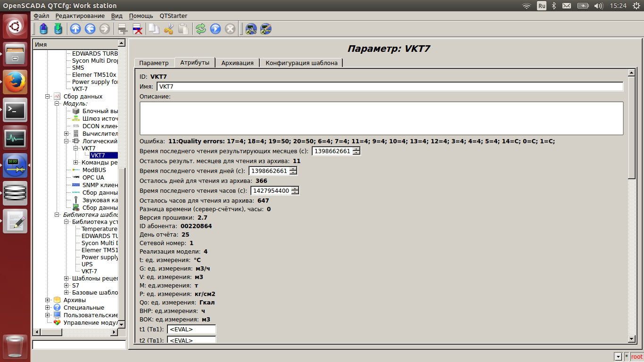The width and height of the screenshot is (644, 362).
Task: Click the Save to database toolbar icon
Action: point(58,29)
